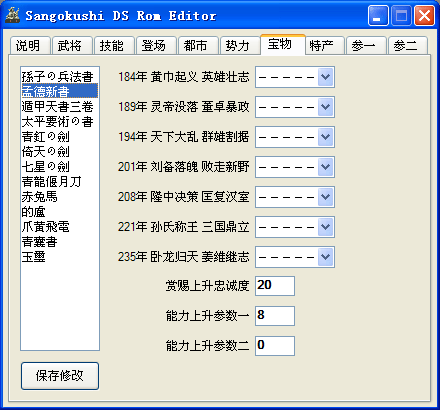
Task: Select 倚天の剣 in the list
Action: tap(60, 151)
